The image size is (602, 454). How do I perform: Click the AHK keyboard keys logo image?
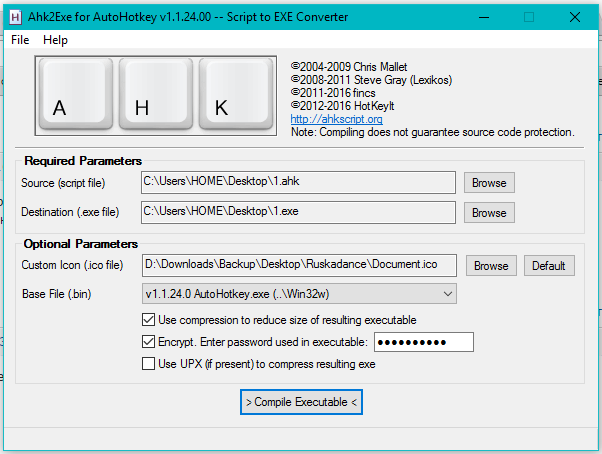155,96
